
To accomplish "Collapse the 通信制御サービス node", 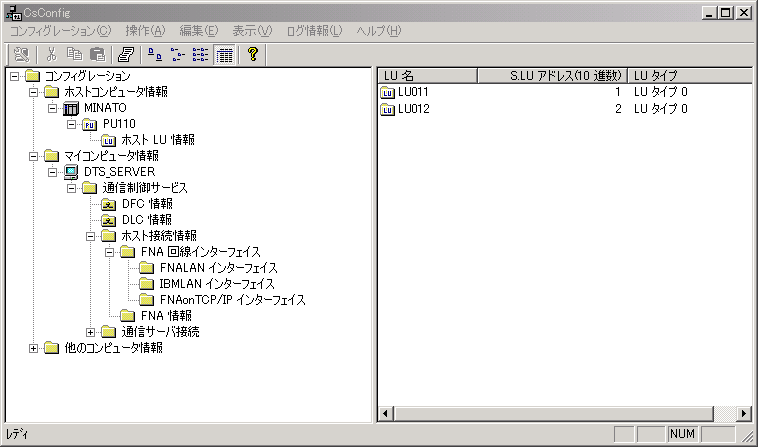I will (x=71, y=188).
